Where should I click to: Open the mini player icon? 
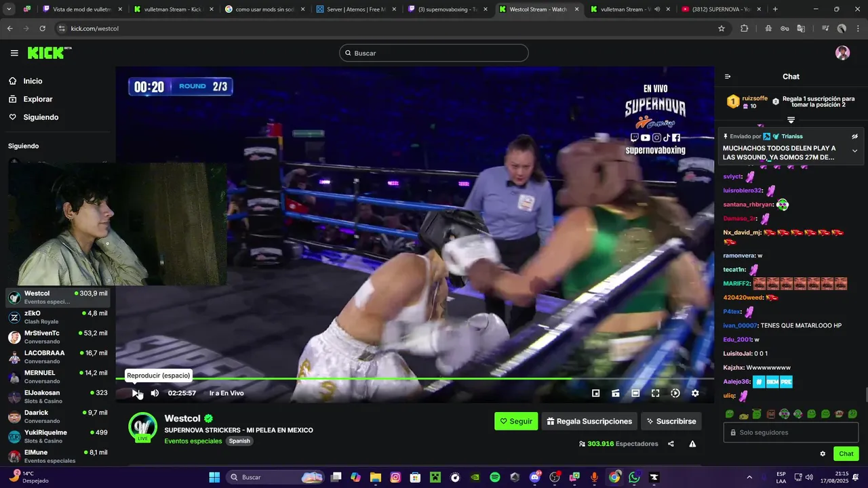[595, 393]
